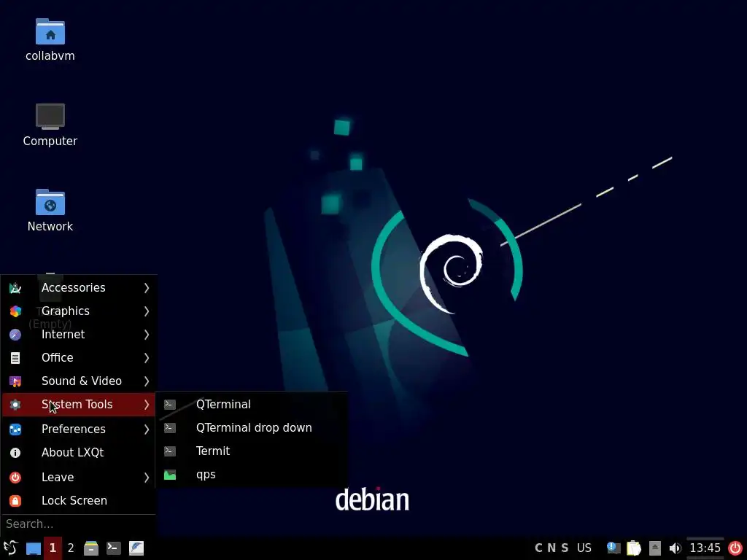747x560 pixels.
Task: Toggle Num Lock indicator N on panel
Action: [551, 548]
